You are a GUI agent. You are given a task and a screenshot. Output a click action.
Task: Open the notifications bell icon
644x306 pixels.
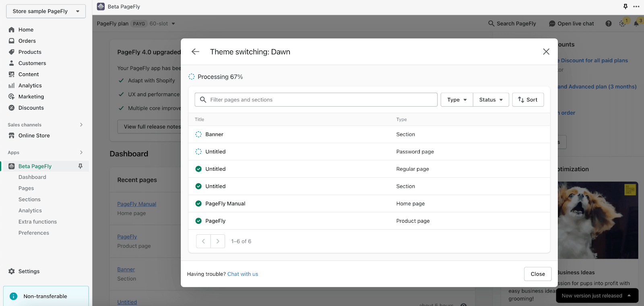tap(636, 24)
